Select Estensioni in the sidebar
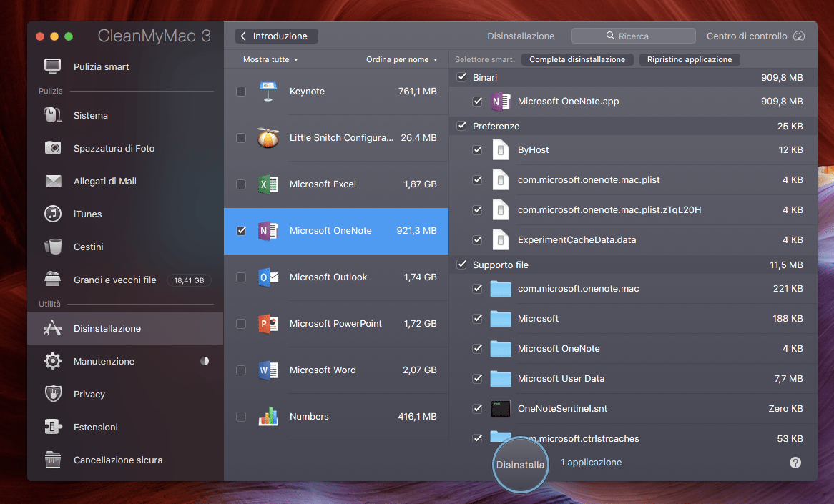The height and width of the screenshot is (504, 834). [x=96, y=427]
